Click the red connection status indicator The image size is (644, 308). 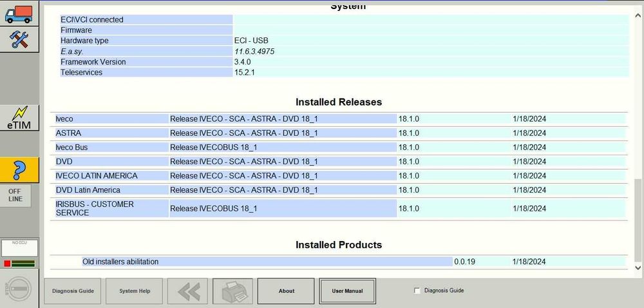point(7,264)
